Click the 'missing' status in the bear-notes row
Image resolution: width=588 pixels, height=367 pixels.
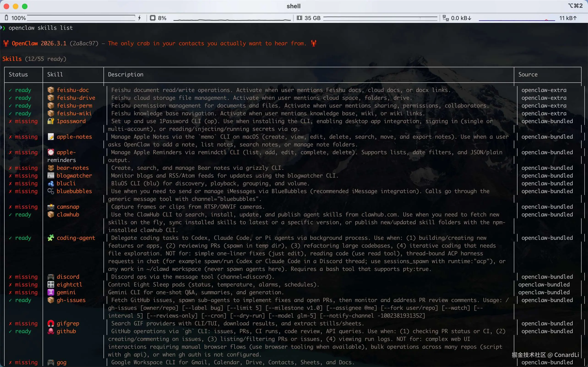tap(26, 168)
